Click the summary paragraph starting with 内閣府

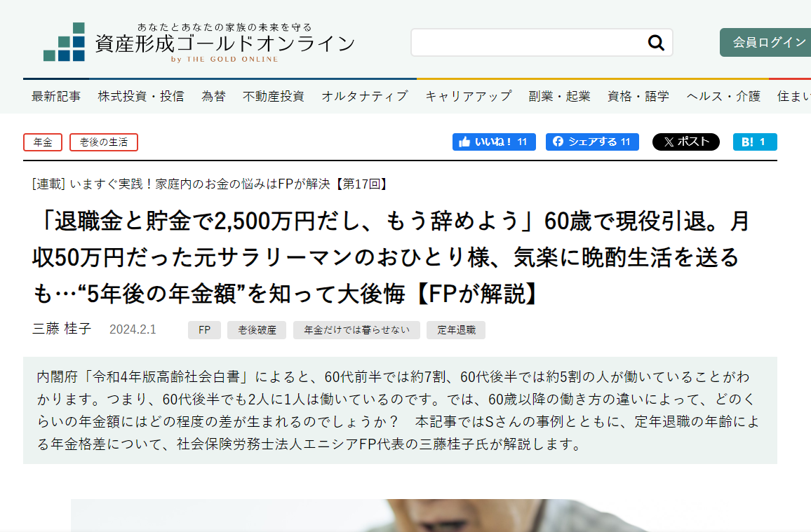[400, 410]
